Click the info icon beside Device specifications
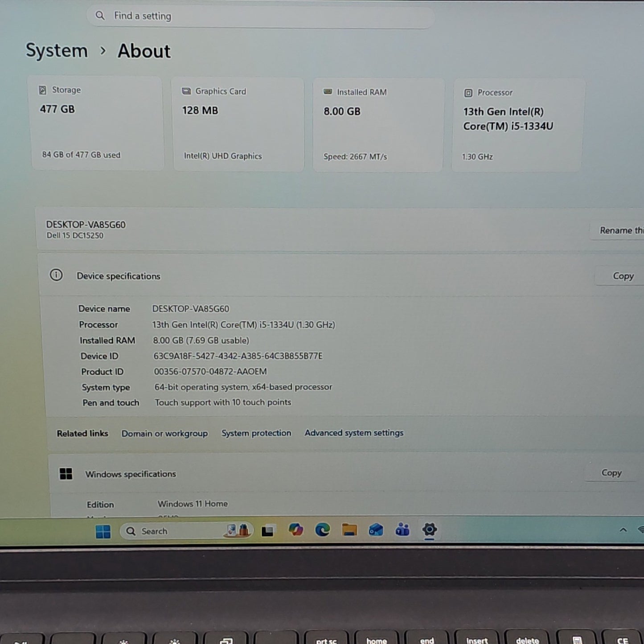This screenshot has height=644, width=644. [56, 275]
